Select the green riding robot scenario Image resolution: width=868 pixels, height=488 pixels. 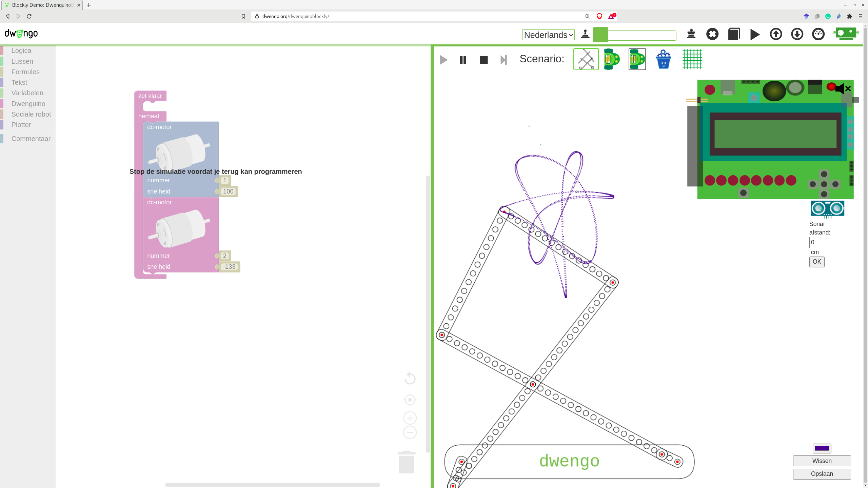(612, 59)
